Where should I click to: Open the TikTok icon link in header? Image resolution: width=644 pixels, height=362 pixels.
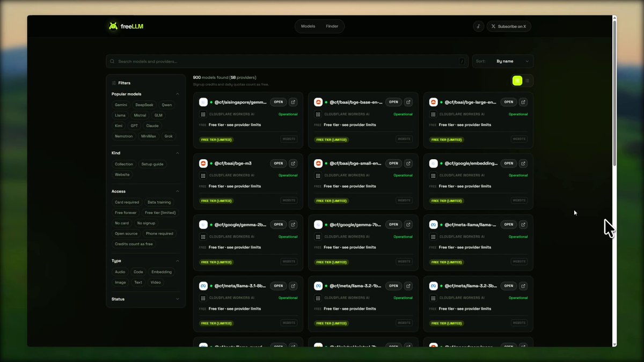[479, 26]
